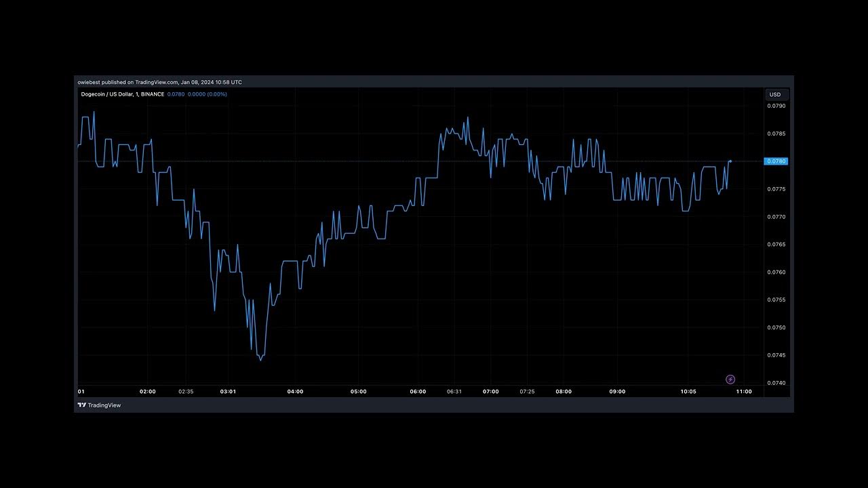Click the 02:35 label on the time axis
The image size is (868, 488).
tap(186, 391)
